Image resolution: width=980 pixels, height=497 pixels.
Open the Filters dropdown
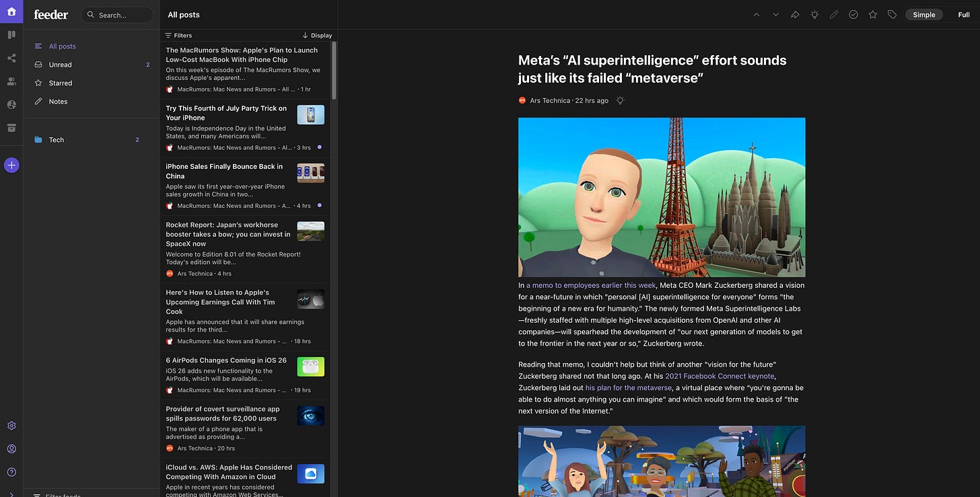[178, 35]
